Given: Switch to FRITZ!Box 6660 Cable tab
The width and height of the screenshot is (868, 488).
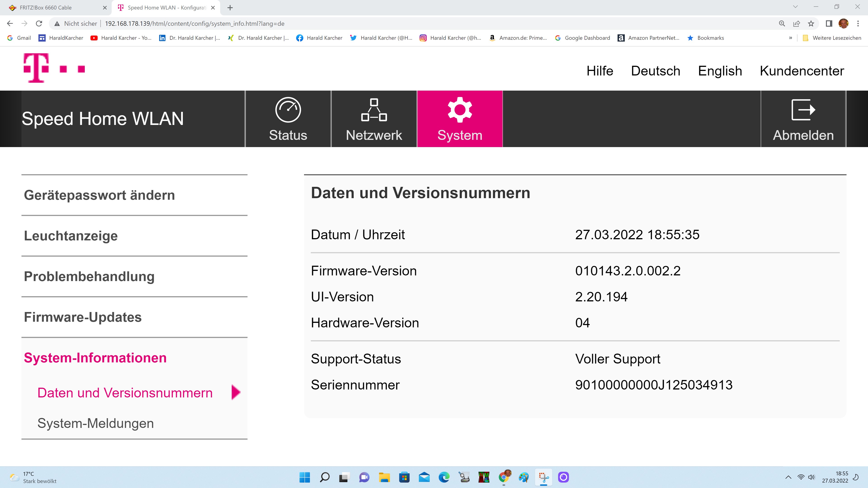Looking at the screenshot, I should point(45,7).
